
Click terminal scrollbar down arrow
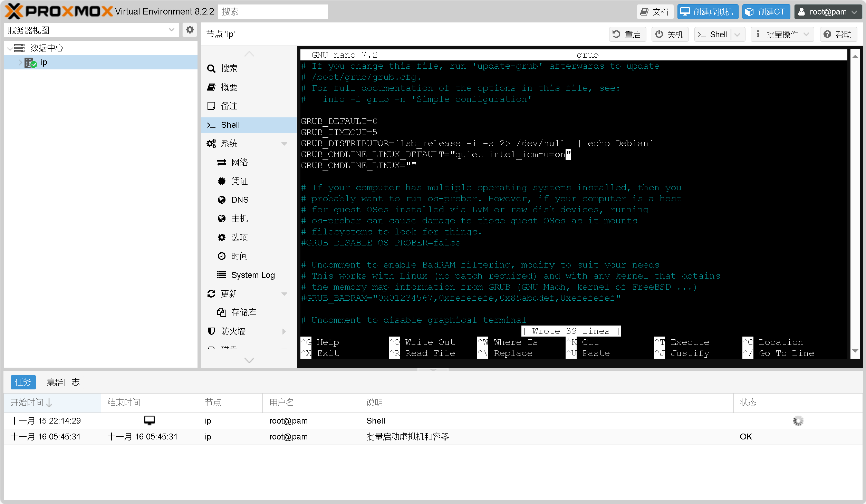tap(855, 351)
